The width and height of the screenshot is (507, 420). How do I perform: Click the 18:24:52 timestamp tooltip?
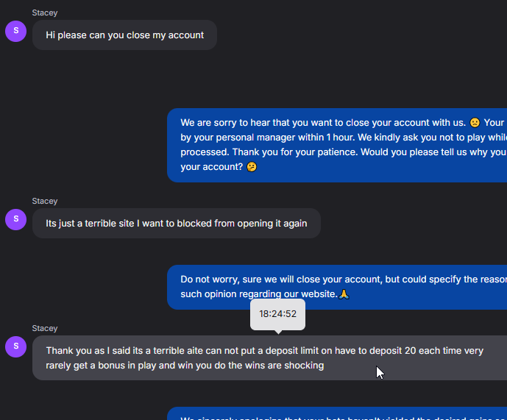click(277, 314)
